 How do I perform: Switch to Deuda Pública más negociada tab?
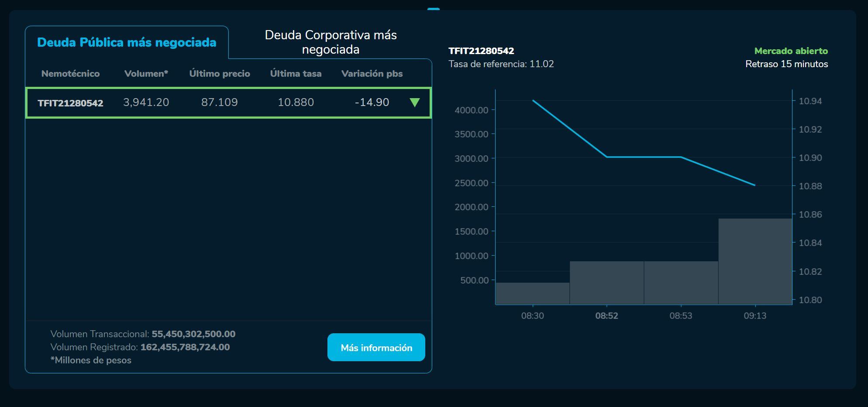[x=127, y=42]
